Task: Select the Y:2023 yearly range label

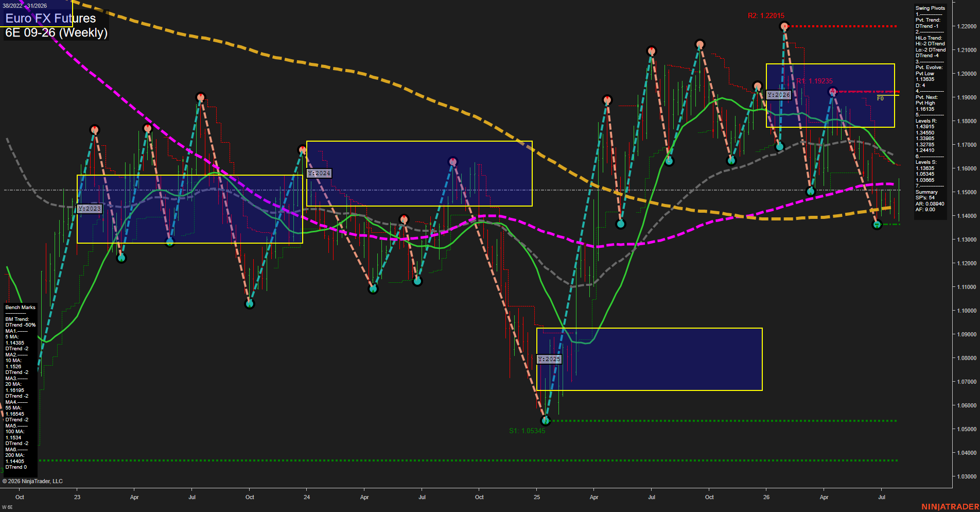Action: [90, 209]
